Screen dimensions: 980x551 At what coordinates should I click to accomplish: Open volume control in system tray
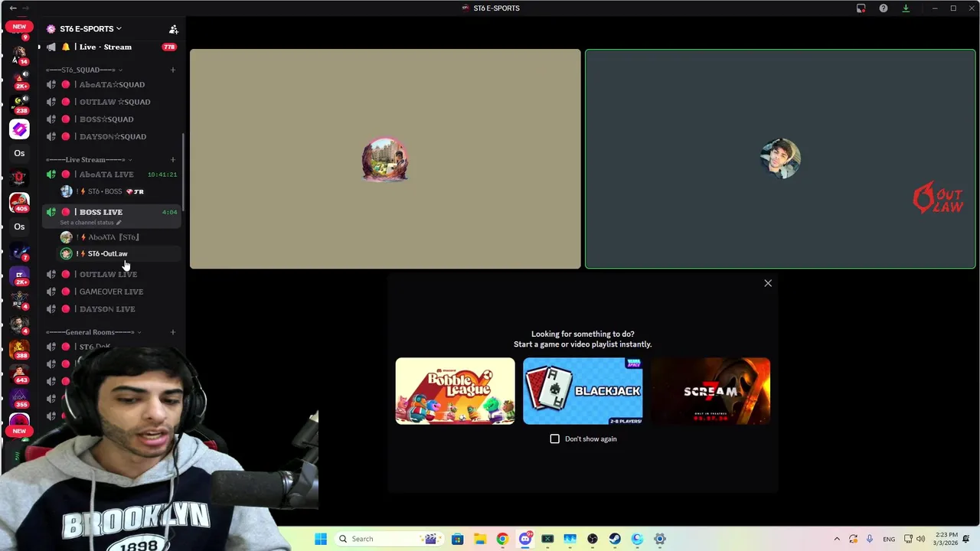point(921,539)
